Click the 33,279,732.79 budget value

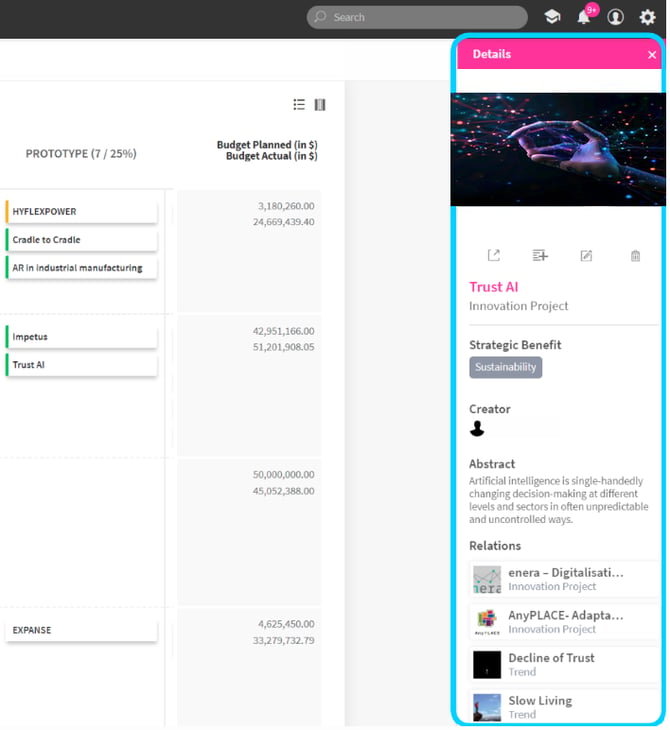(x=284, y=641)
